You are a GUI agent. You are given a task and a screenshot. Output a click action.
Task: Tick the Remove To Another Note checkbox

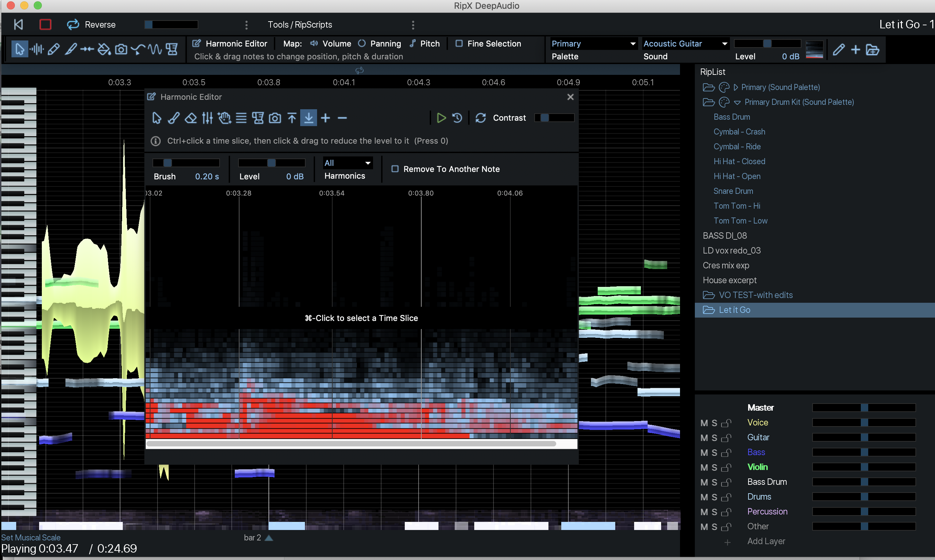point(395,169)
